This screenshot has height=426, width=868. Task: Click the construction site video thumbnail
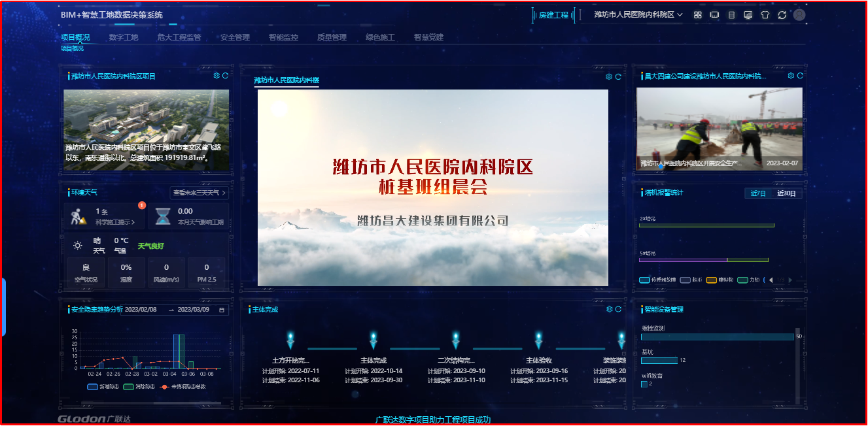[x=719, y=129]
